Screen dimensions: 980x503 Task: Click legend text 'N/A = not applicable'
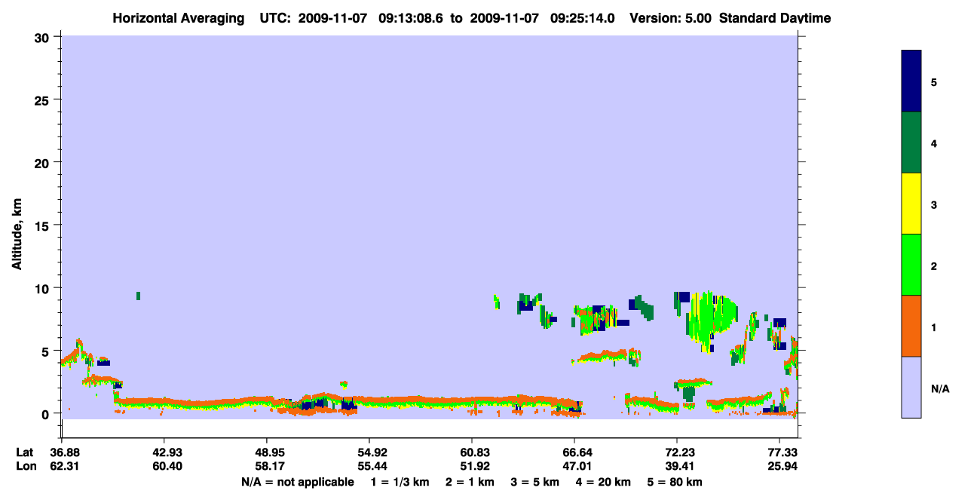click(x=297, y=482)
